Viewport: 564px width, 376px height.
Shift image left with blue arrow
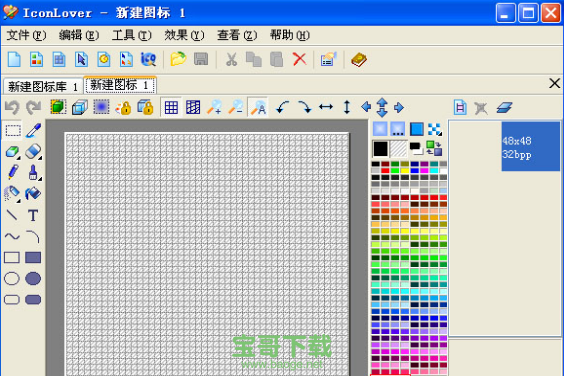(x=366, y=107)
